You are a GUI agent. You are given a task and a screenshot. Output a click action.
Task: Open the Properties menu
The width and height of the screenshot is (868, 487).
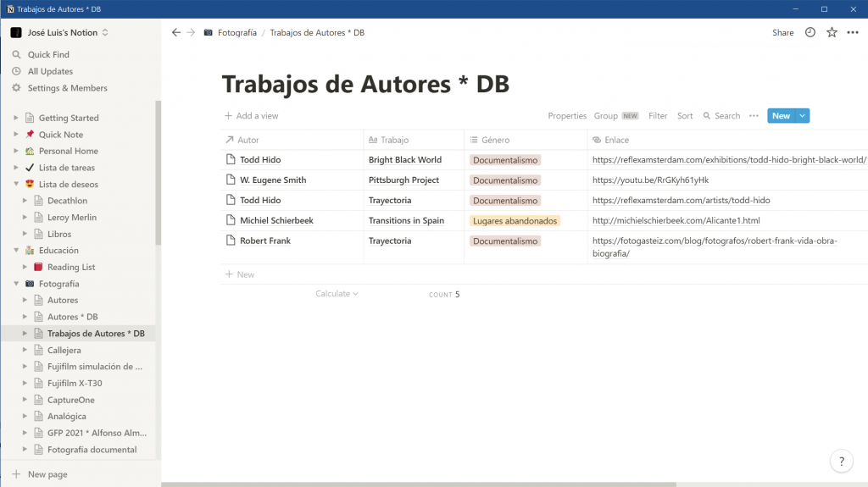567,116
